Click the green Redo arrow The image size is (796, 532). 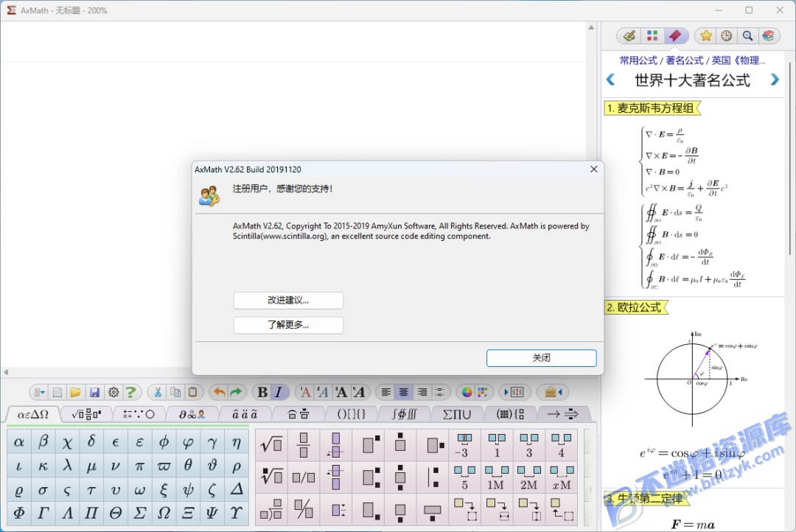[x=236, y=393]
